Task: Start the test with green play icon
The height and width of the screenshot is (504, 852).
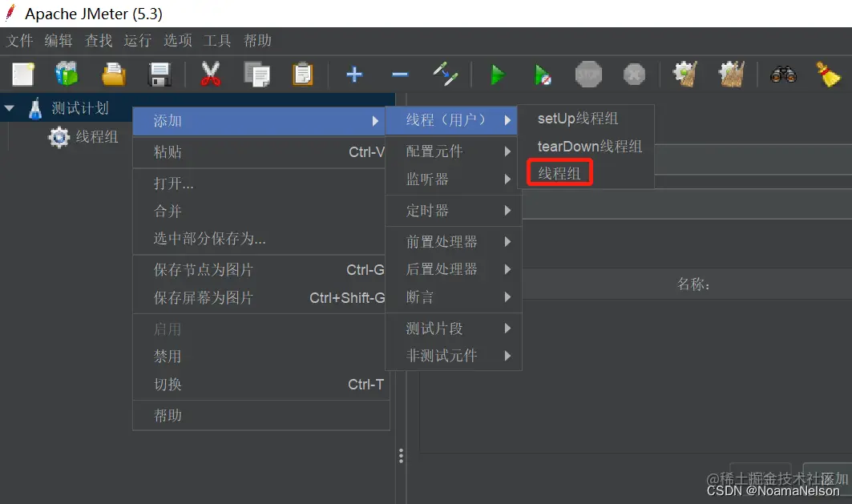Action: (x=497, y=74)
